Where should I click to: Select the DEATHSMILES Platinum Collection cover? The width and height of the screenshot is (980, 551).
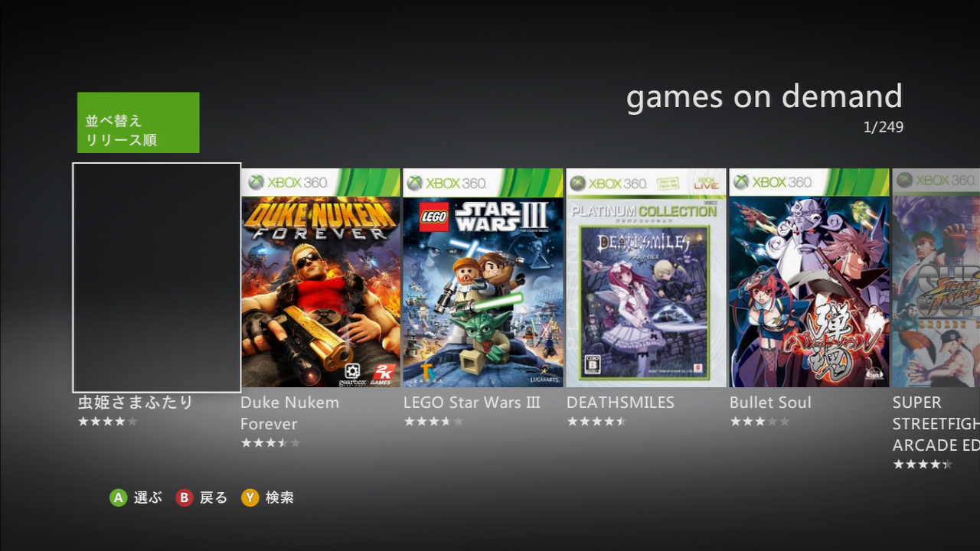[646, 278]
